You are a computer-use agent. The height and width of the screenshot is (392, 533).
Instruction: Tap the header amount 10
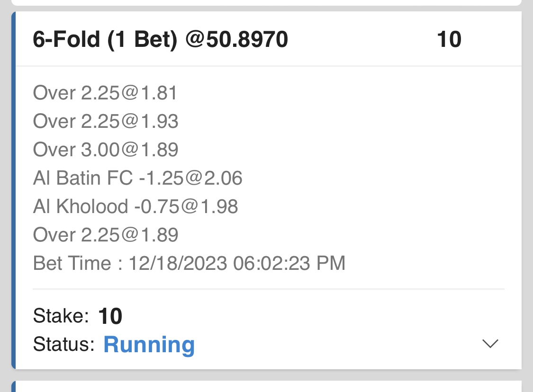(x=449, y=40)
